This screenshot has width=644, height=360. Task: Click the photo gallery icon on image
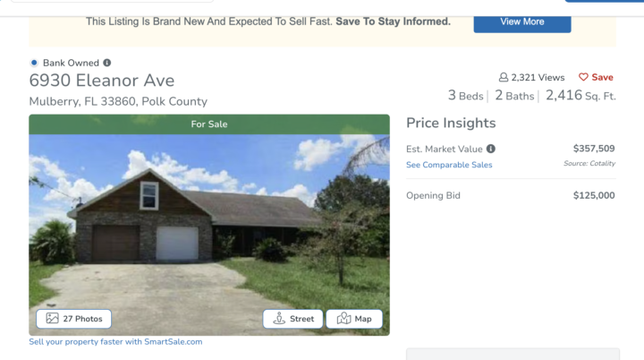coord(52,319)
